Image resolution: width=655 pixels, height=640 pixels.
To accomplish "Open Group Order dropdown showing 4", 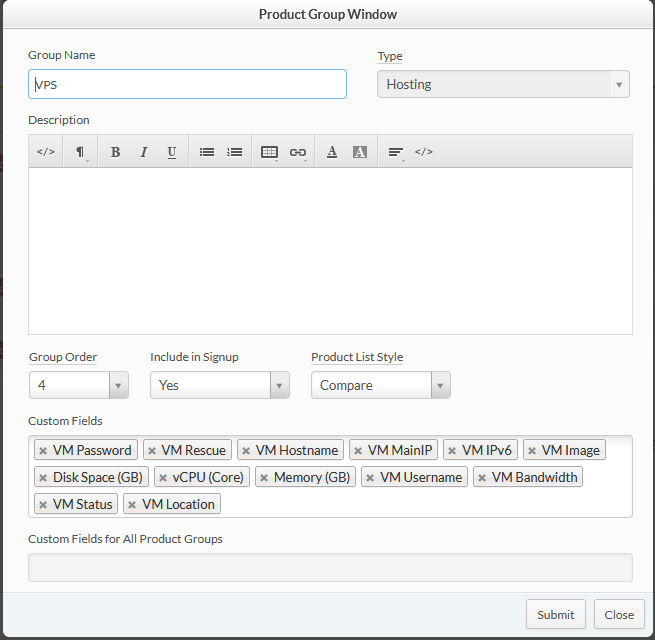I will [x=79, y=385].
